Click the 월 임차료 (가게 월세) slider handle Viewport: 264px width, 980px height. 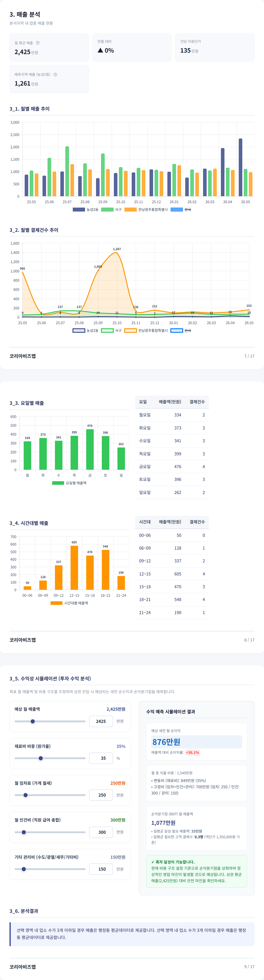pyautogui.click(x=25, y=795)
